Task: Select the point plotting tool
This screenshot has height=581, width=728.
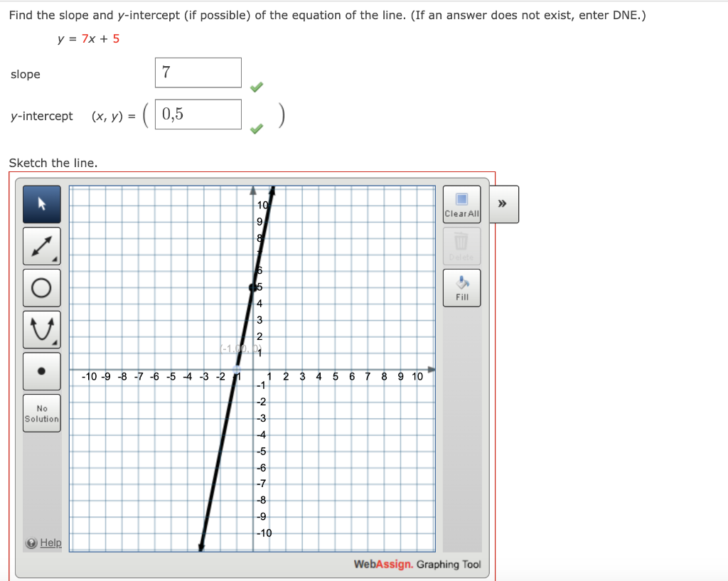Action: 41,371
